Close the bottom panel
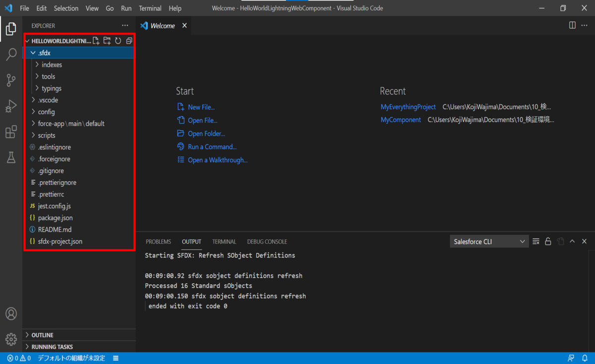The image size is (595, 364). [x=584, y=242]
